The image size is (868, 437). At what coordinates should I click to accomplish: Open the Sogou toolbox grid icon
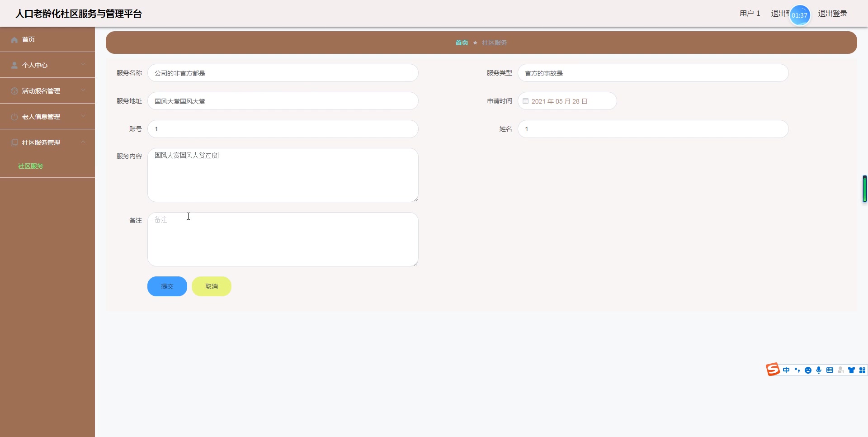[x=862, y=370]
